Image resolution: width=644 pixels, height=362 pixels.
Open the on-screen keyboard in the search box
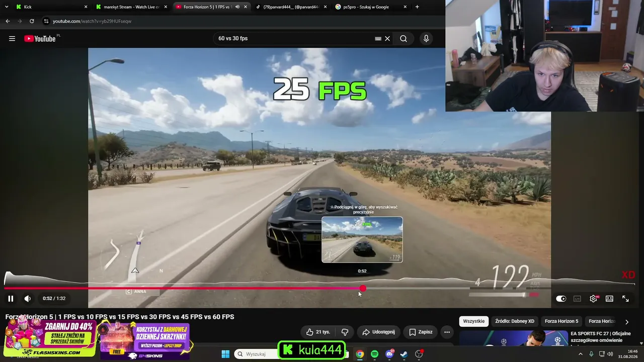(378, 39)
